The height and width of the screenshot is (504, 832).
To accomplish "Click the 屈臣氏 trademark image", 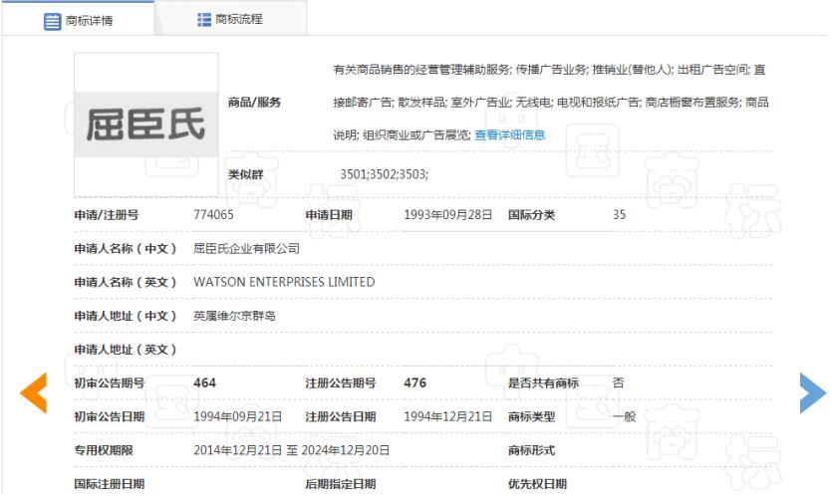I will pos(145,125).
